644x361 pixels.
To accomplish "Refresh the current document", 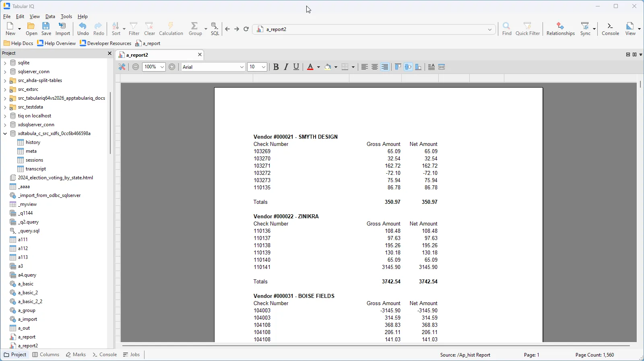I will coord(246,29).
